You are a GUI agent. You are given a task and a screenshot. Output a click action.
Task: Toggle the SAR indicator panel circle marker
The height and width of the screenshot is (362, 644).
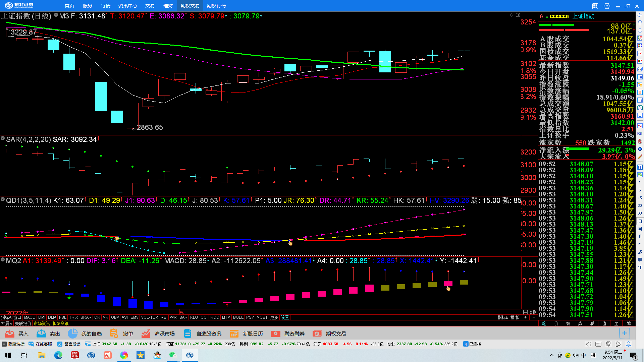(x=3, y=138)
